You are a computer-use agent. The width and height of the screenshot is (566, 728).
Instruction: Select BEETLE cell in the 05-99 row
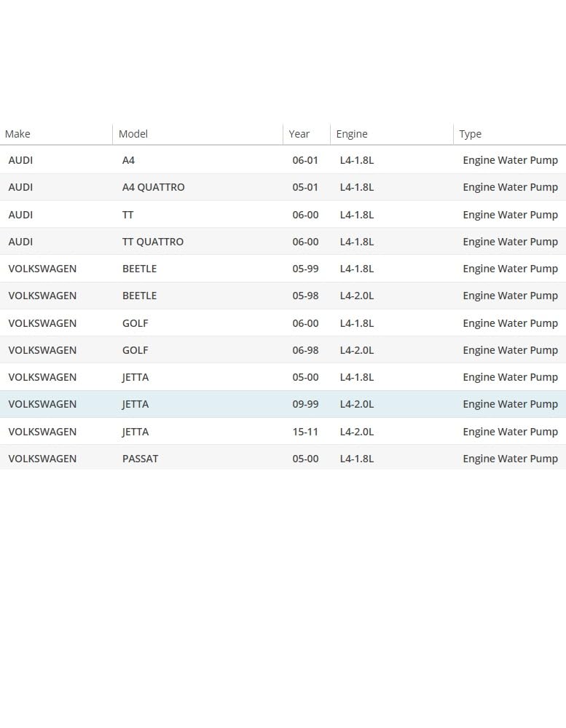139,269
